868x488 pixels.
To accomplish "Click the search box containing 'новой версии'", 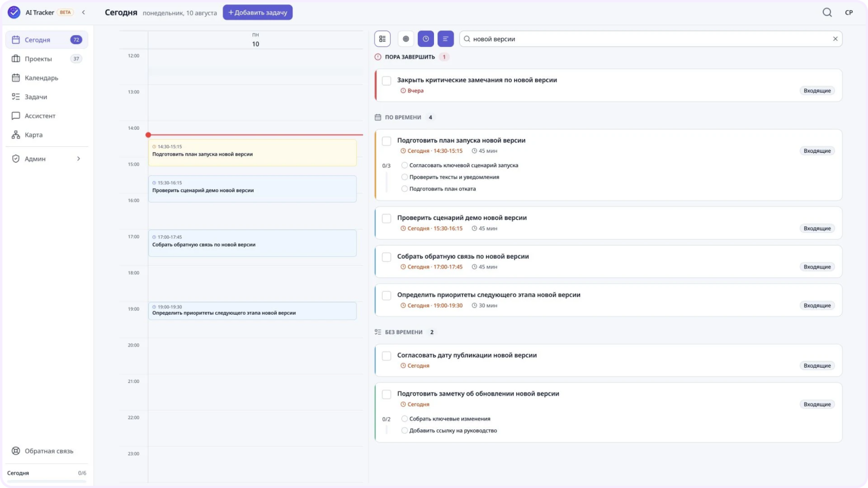I will pos(651,39).
